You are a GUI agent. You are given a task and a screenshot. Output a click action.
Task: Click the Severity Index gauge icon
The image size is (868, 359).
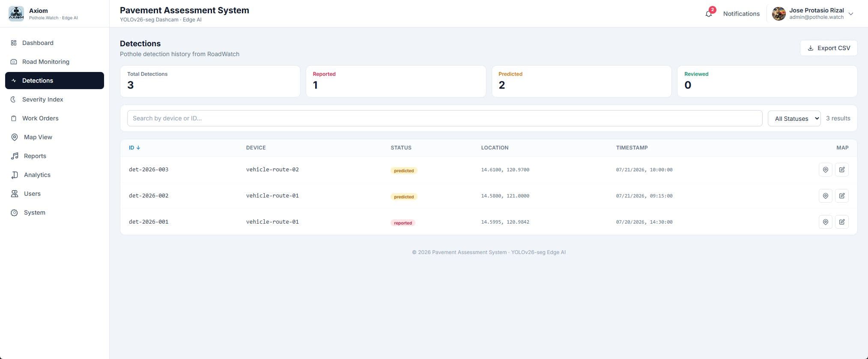coord(14,99)
